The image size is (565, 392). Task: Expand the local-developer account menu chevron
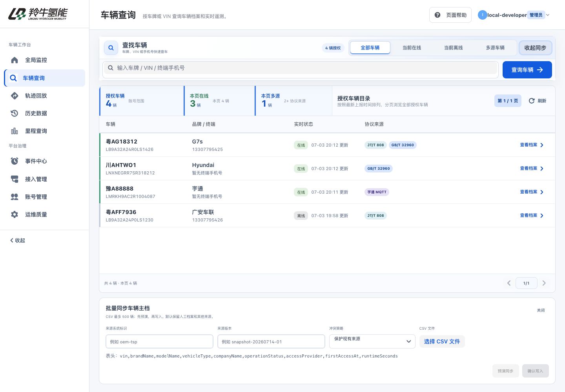click(548, 15)
